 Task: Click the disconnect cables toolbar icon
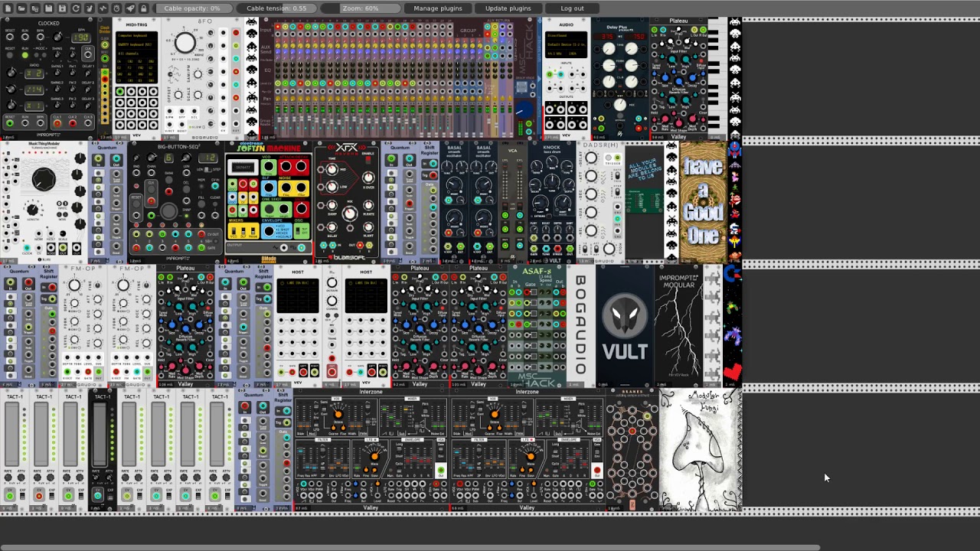[89, 8]
